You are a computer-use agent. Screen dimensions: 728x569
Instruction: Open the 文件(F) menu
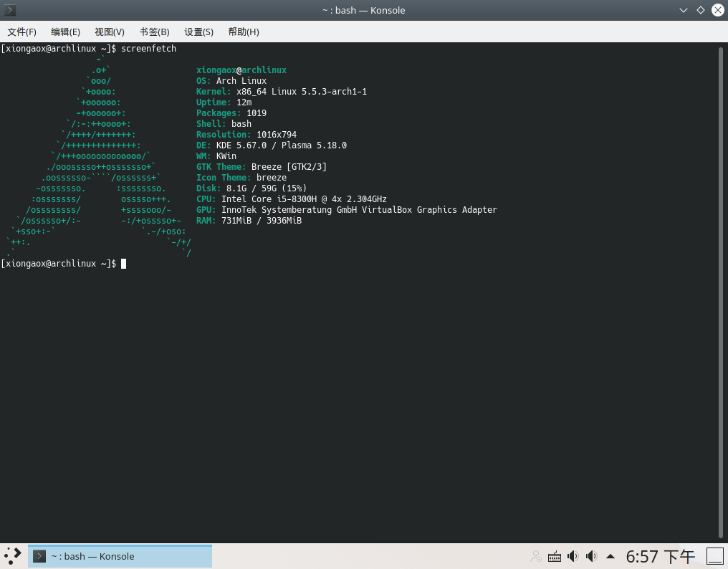[x=21, y=32]
